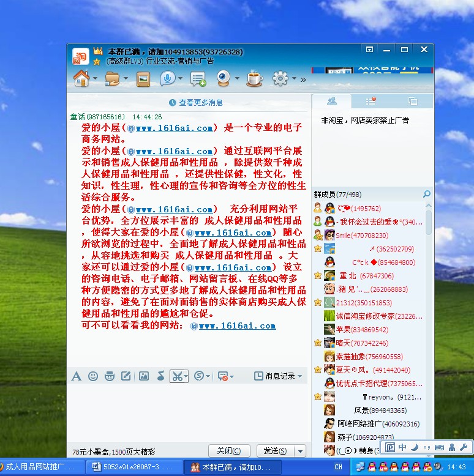Screen dimensions: 474x476
Task: Click the 关闭(C) button
Action: (229, 451)
